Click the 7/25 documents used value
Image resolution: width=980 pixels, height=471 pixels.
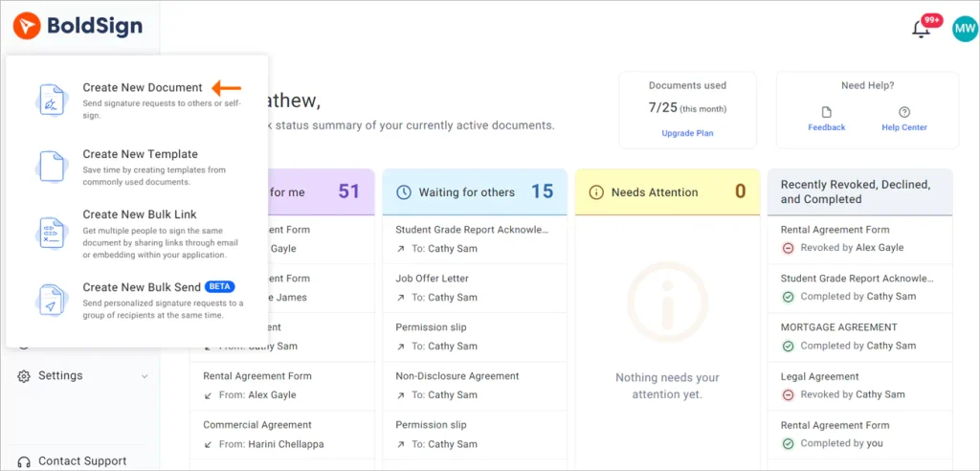point(663,107)
